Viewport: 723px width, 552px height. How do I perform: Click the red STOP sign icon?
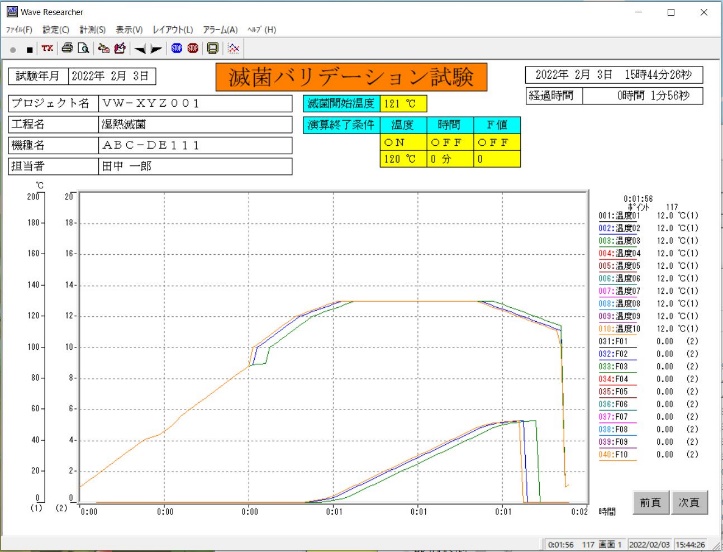point(193,48)
